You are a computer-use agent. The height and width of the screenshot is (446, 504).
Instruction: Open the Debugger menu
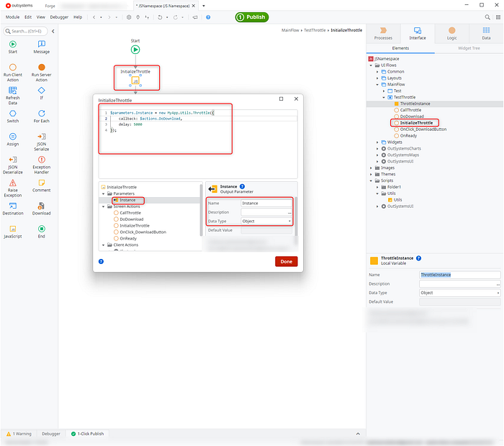pyautogui.click(x=58, y=17)
